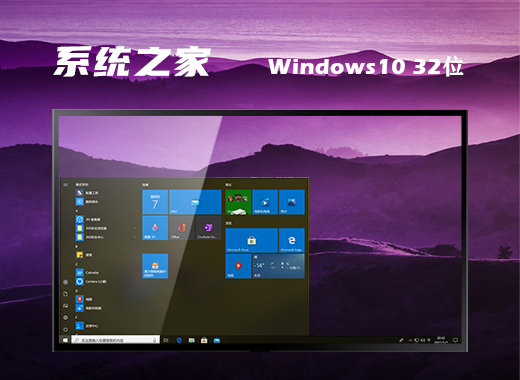The width and height of the screenshot is (520, 380).
Task: Open the Maps tile with red pin
Action: [238, 266]
